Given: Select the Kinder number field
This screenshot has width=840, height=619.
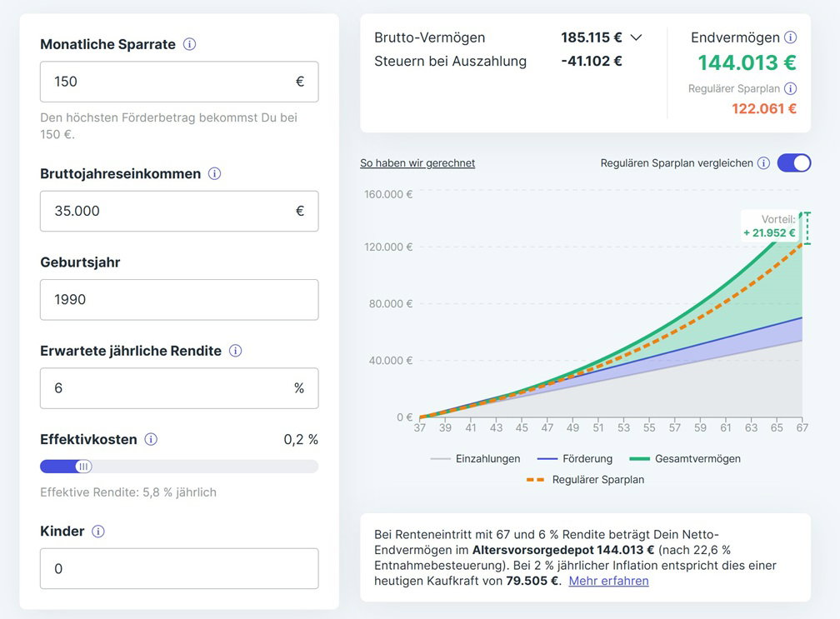Looking at the screenshot, I should click(x=178, y=569).
